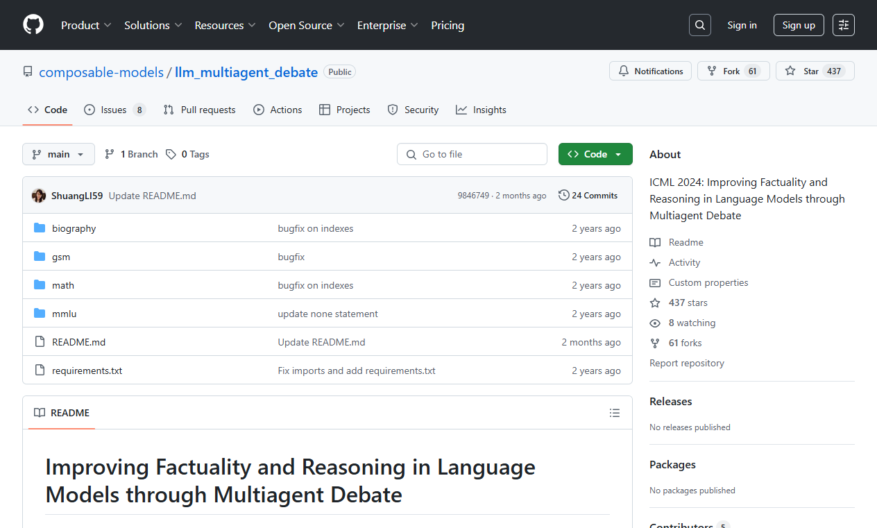Click the ShuangLI59 avatar thumbnail

pos(39,196)
